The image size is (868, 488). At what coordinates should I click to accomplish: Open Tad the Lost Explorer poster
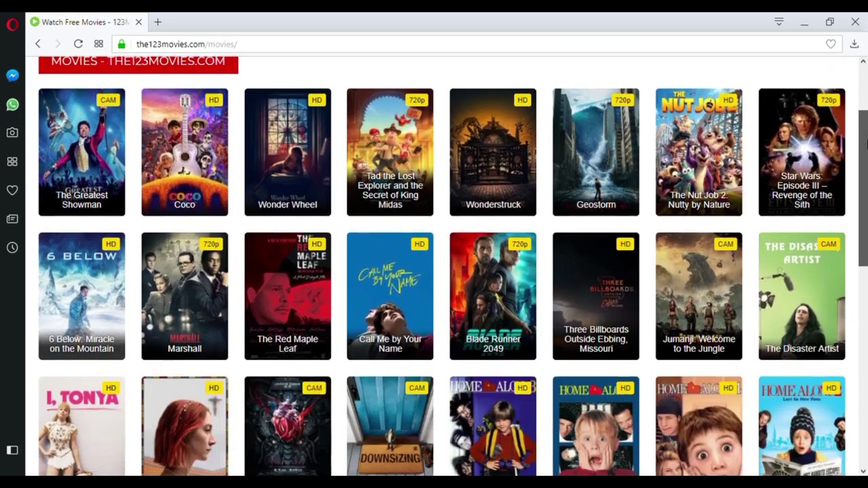point(390,152)
